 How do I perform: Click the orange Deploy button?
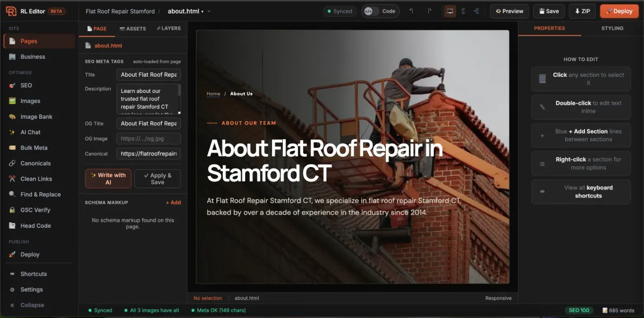(x=619, y=11)
